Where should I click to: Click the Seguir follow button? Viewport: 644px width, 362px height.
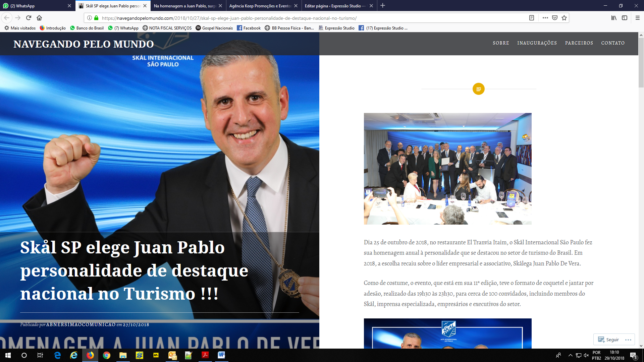(608, 340)
